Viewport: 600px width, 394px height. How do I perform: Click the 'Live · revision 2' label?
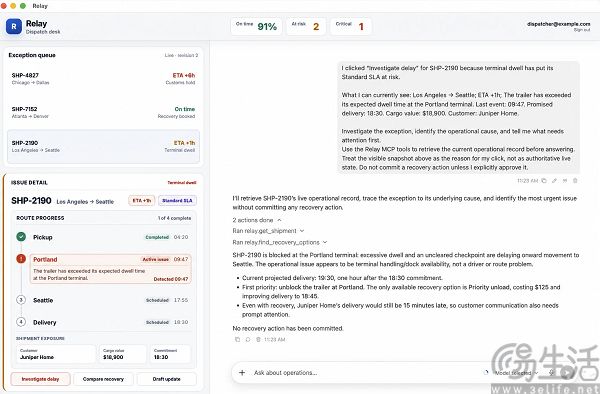coord(181,55)
